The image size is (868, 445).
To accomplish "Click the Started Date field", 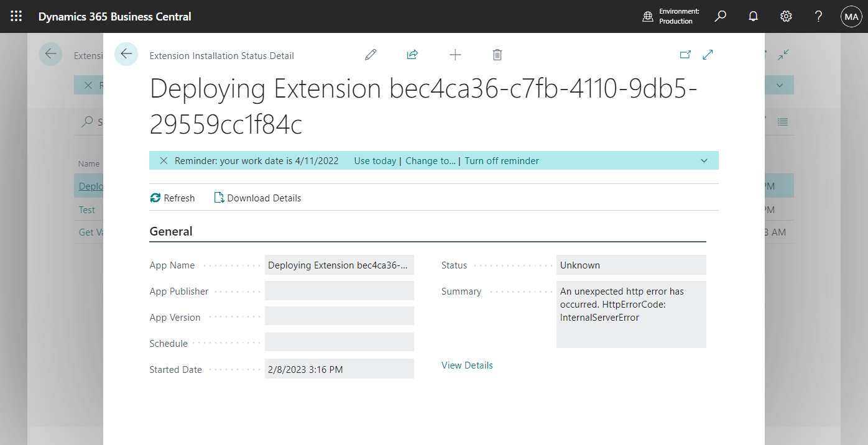I will click(x=339, y=369).
